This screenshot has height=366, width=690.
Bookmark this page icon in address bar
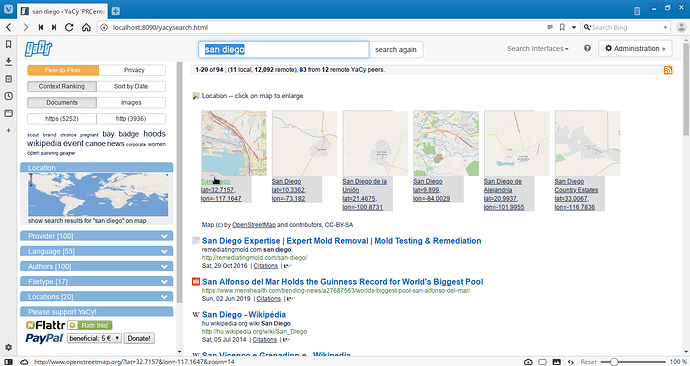(x=562, y=27)
